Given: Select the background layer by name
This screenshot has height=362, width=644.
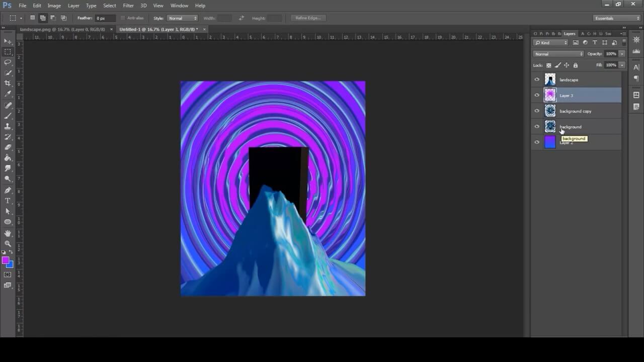Looking at the screenshot, I should (571, 127).
